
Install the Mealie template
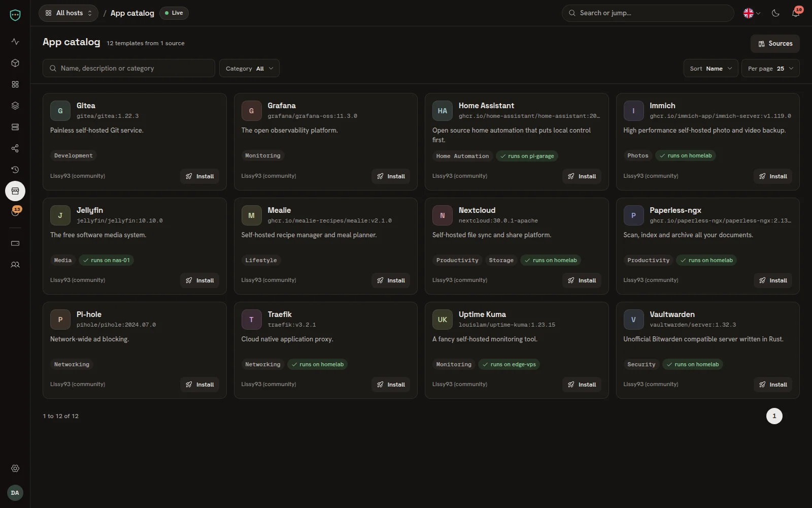pos(391,280)
